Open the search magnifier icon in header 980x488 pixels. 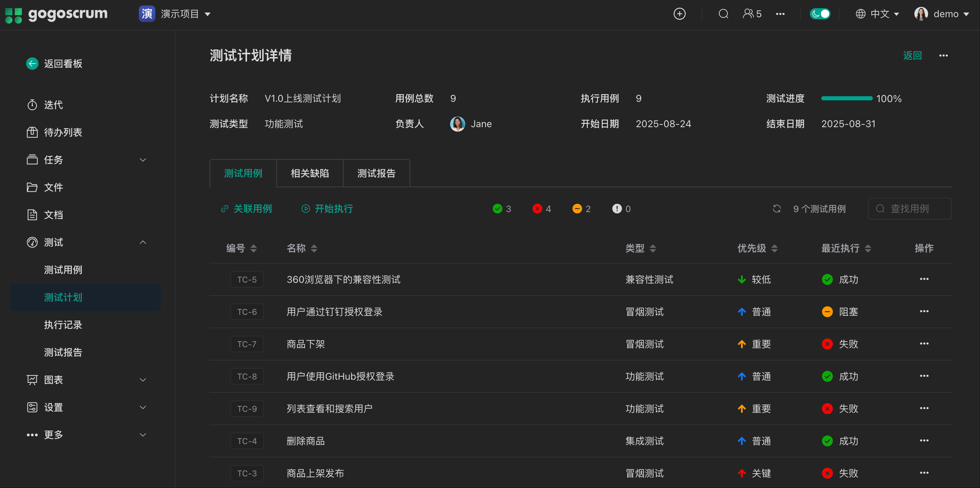[723, 14]
